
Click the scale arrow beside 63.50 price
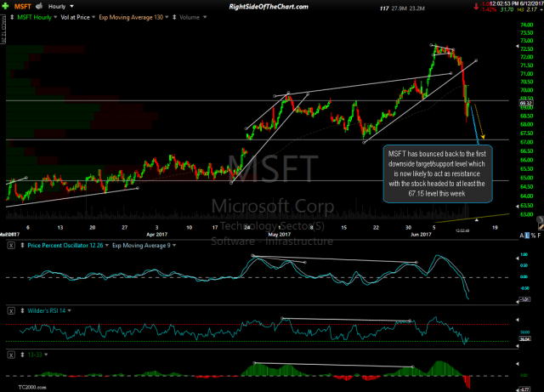(518, 207)
